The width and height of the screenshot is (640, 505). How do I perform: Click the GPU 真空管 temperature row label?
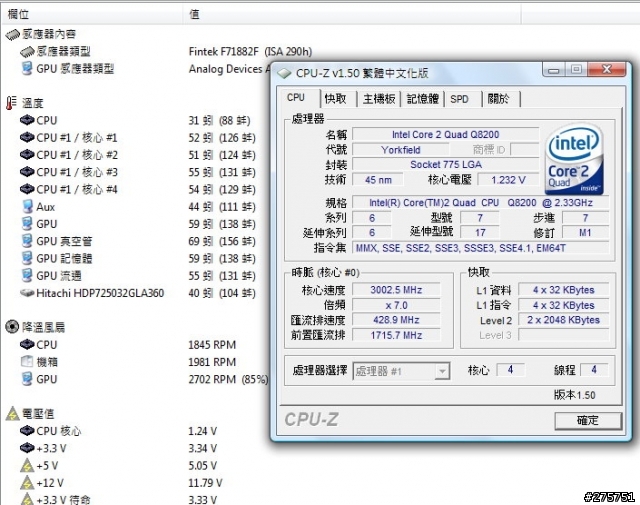click(x=64, y=241)
